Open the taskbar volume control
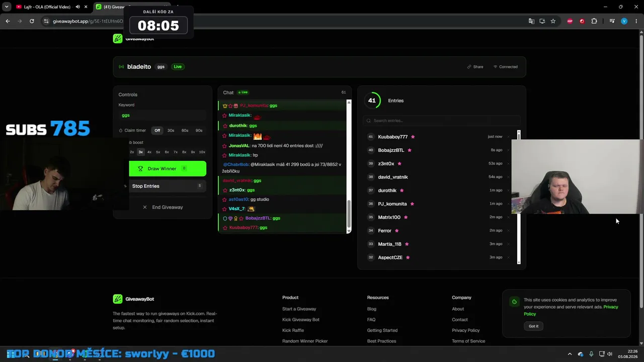 point(610,354)
